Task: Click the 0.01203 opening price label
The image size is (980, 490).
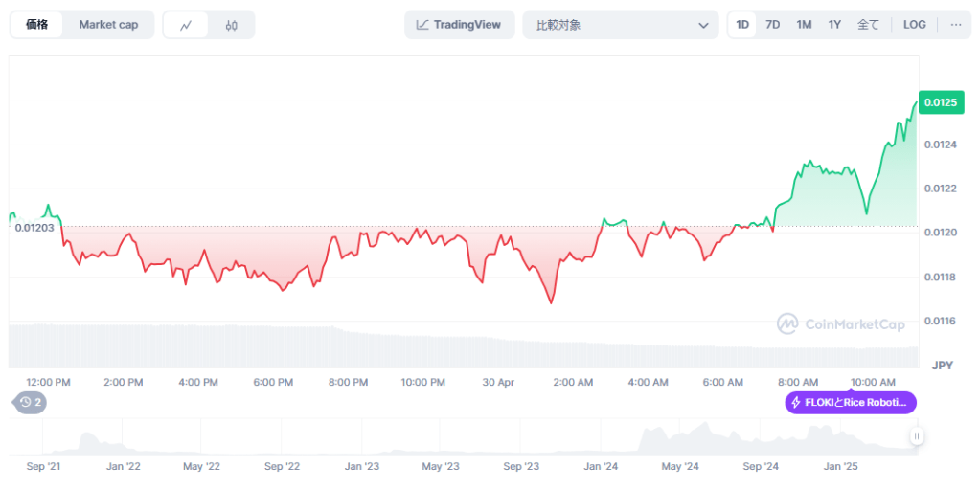Action: 34,228
